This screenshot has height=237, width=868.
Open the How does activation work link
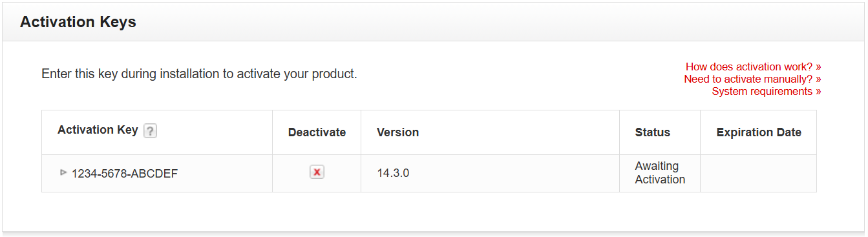[754, 67]
